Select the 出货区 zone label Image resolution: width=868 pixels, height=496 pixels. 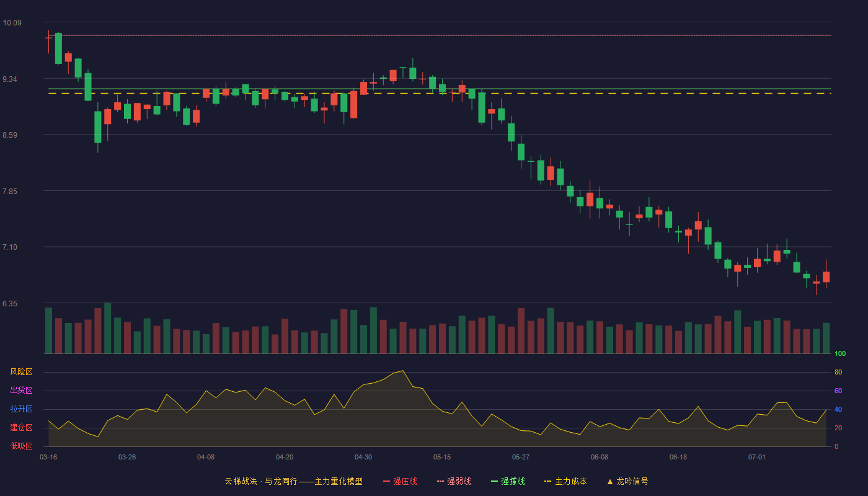pos(21,391)
